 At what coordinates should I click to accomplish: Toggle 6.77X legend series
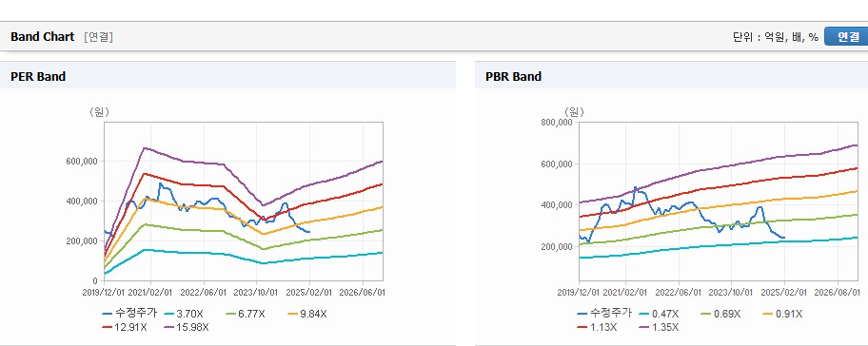(x=246, y=314)
